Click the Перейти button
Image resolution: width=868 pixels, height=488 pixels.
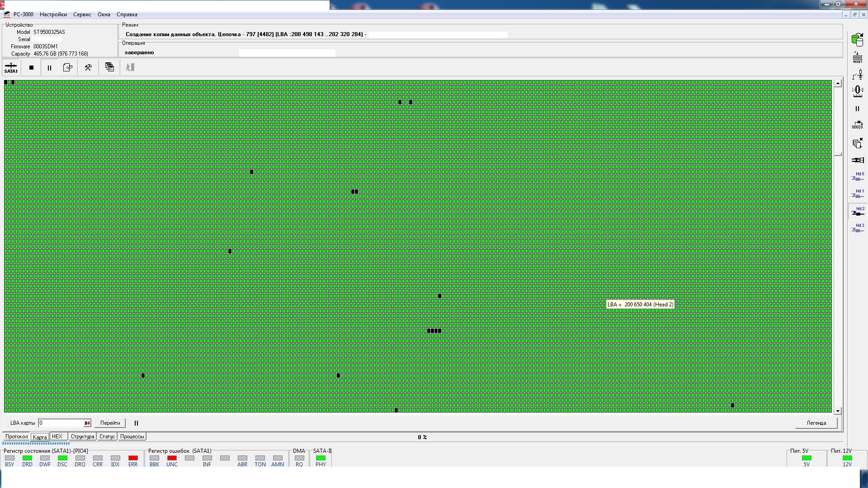click(x=110, y=423)
